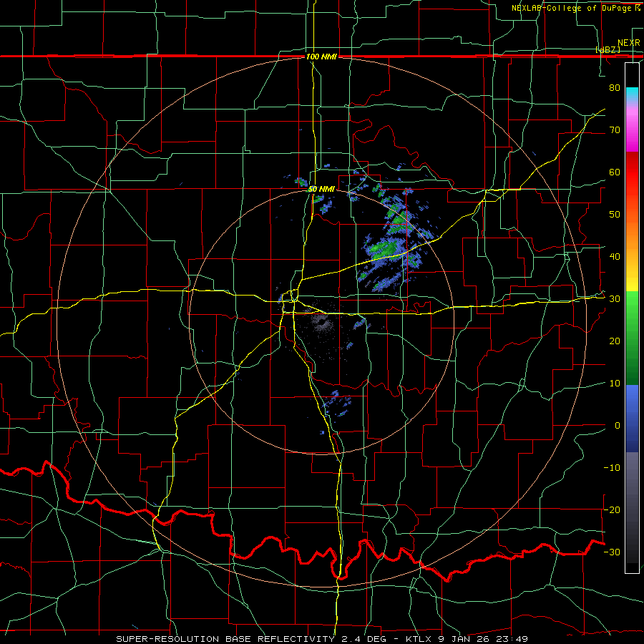Click the gray clutter at the radar center
This screenshot has width=644, height=644.
[321, 323]
